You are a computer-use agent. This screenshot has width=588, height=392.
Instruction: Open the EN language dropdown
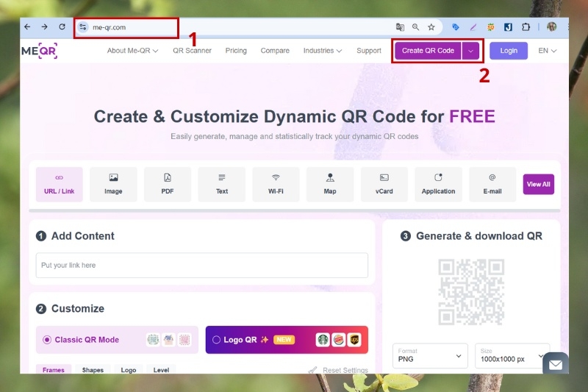[x=547, y=51]
